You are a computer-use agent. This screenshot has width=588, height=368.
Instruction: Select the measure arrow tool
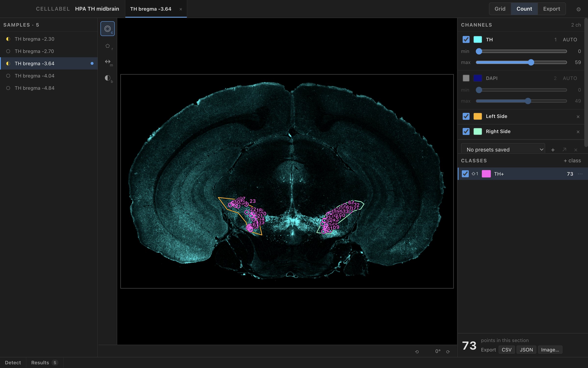click(108, 62)
